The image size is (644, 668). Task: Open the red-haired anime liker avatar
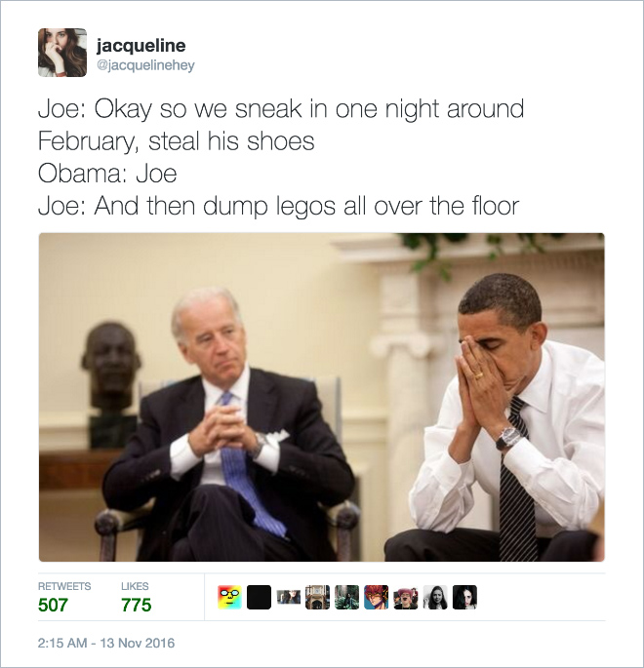pyautogui.click(x=377, y=597)
